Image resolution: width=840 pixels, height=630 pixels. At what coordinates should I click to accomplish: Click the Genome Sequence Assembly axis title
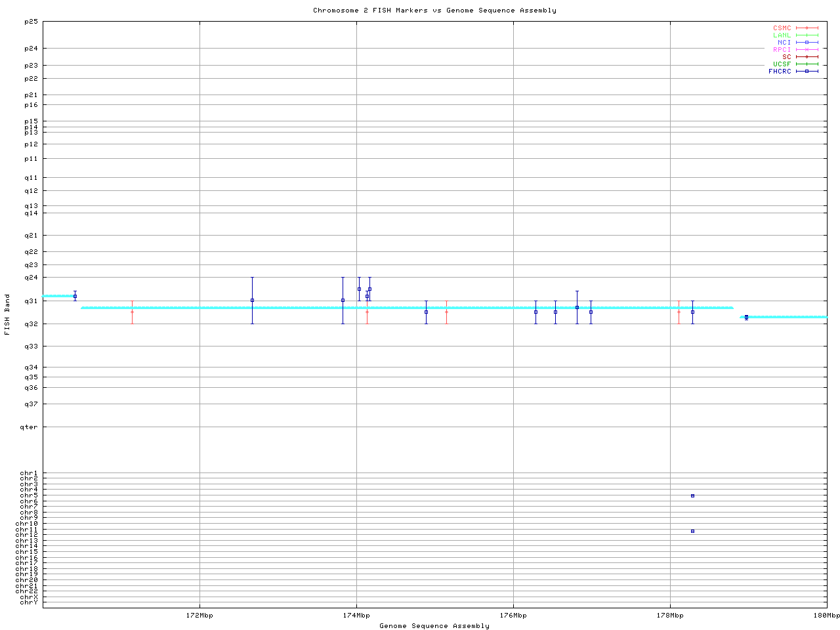pyautogui.click(x=434, y=626)
